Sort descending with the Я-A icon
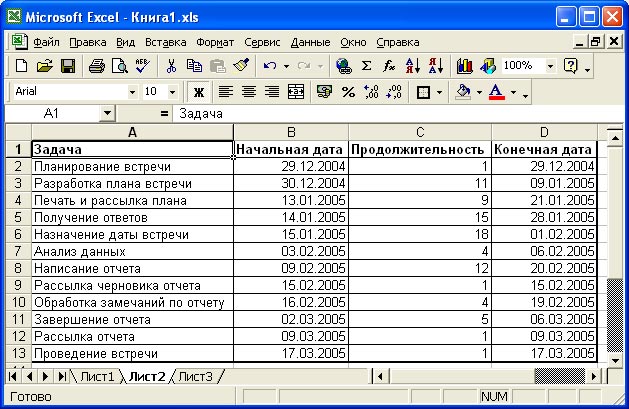 click(436, 66)
